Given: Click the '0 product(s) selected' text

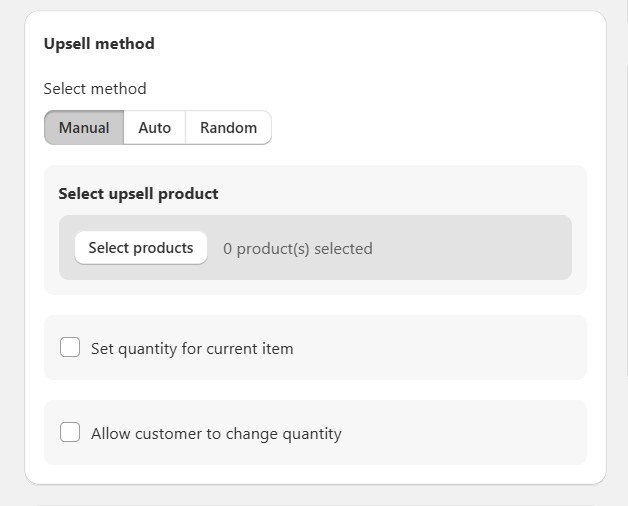Looking at the screenshot, I should tap(297, 249).
